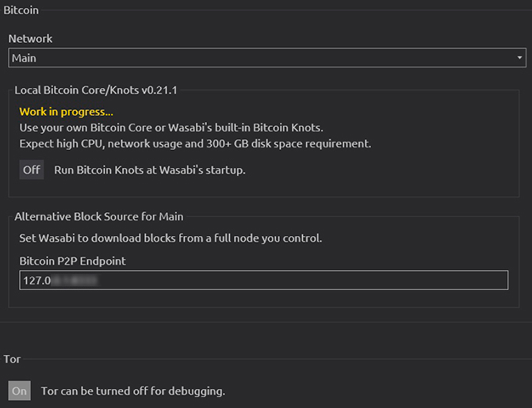
Task: Click the Network dropdown arrow
Action: click(x=519, y=58)
